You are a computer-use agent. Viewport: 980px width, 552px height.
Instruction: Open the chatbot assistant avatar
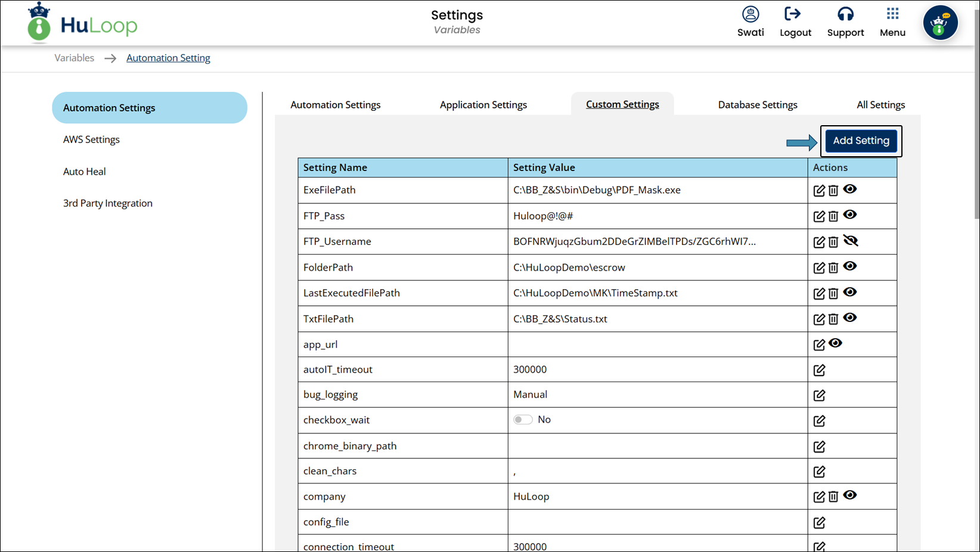tap(940, 23)
